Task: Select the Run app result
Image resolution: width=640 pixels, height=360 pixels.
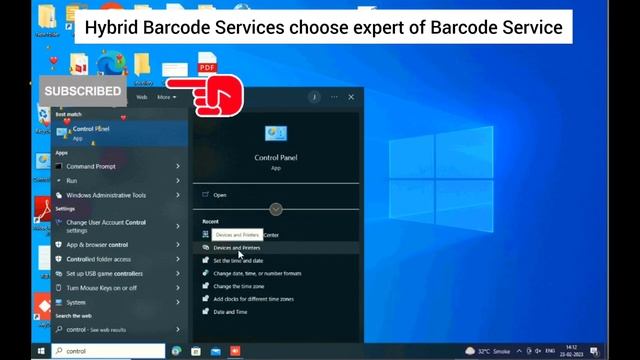Action: (x=119, y=180)
